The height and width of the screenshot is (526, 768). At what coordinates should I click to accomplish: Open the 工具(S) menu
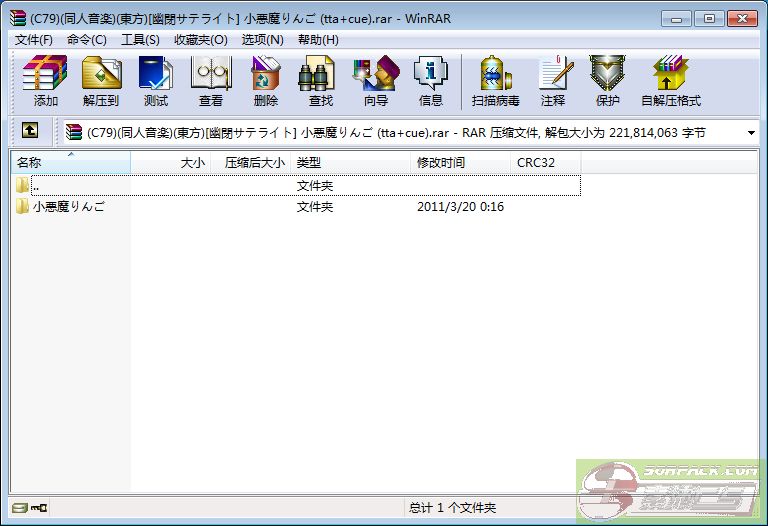pos(140,40)
